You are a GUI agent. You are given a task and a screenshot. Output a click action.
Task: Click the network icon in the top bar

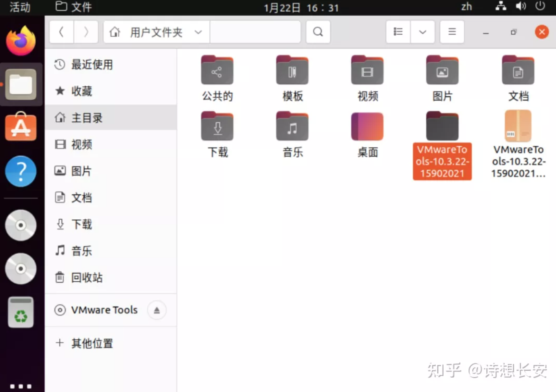pyautogui.click(x=501, y=7)
